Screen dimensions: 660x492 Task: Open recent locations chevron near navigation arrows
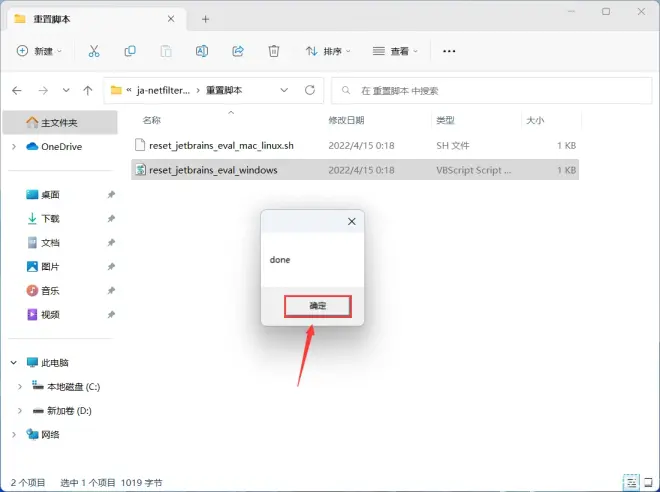tap(66, 90)
